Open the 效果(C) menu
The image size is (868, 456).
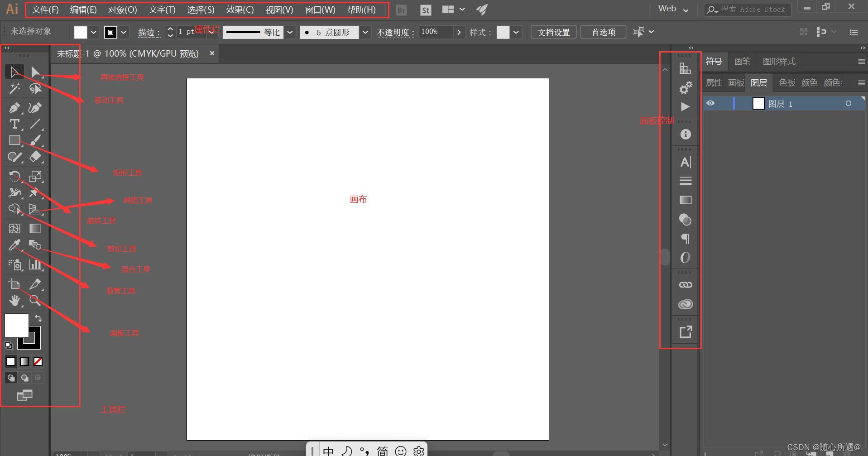[240, 10]
